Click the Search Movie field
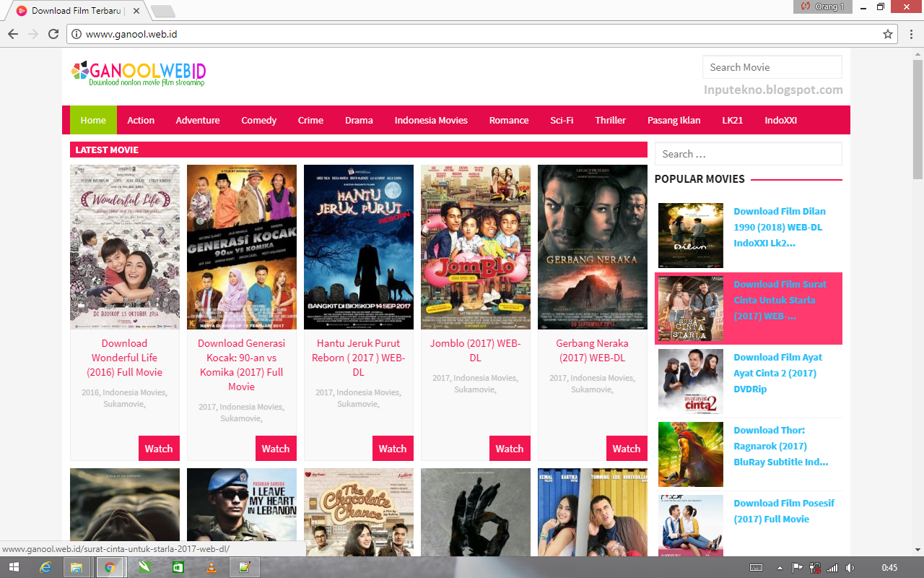The height and width of the screenshot is (578, 924). click(772, 66)
